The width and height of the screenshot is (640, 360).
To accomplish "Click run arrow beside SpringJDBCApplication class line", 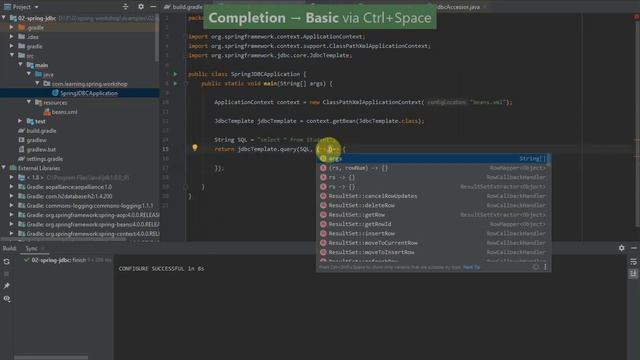I will pyautogui.click(x=176, y=74).
